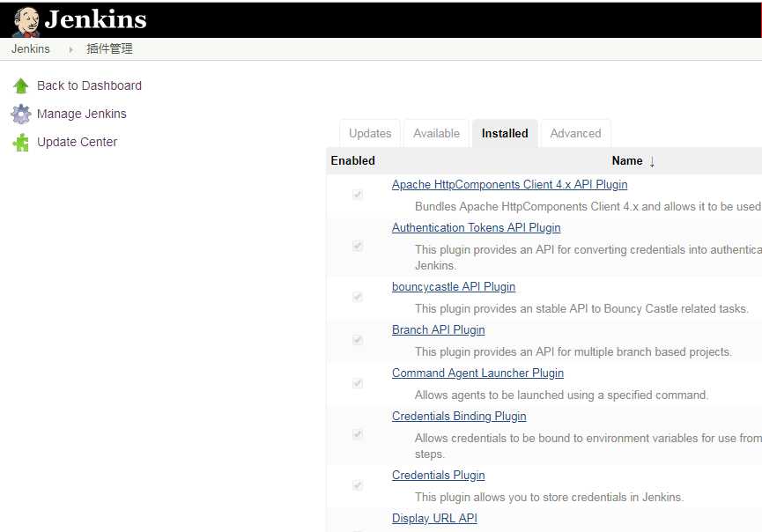
Task: Open Apache HttpComponents Client 4.x API Plugin link
Action: [510, 185]
